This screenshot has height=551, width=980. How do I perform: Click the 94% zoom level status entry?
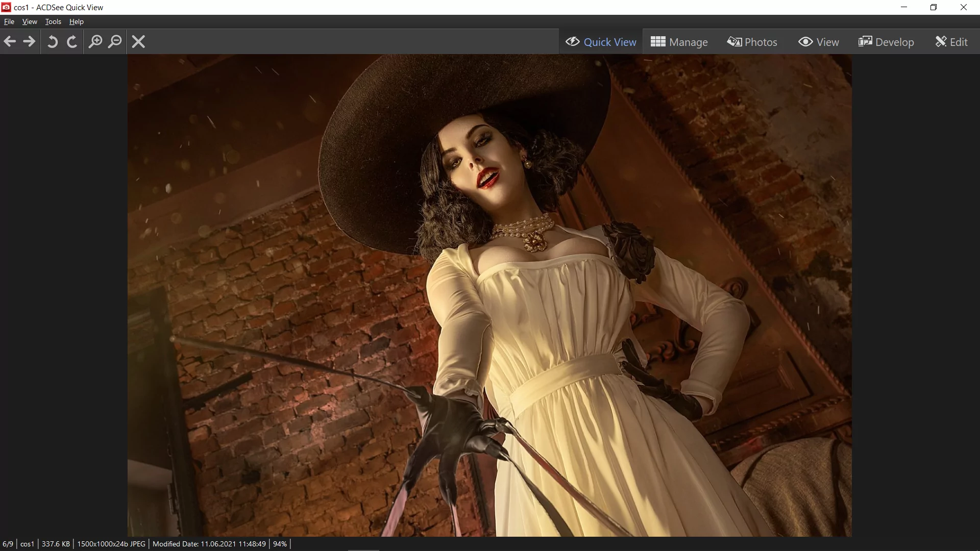point(280,544)
